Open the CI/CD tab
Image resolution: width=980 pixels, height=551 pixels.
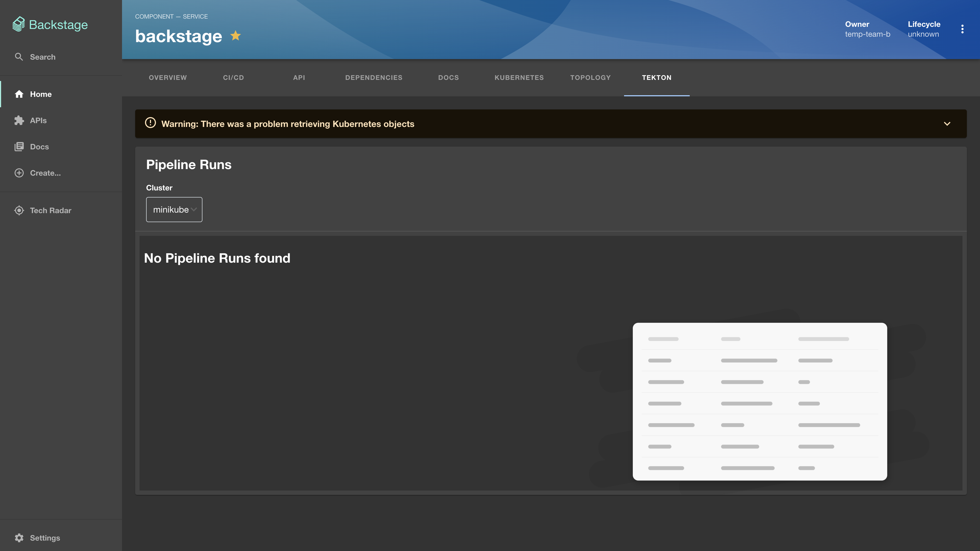(x=233, y=78)
